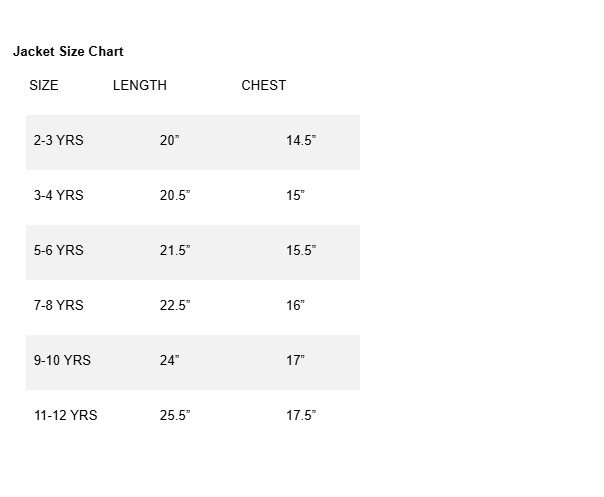Click the 14.5" chest value

click(301, 140)
